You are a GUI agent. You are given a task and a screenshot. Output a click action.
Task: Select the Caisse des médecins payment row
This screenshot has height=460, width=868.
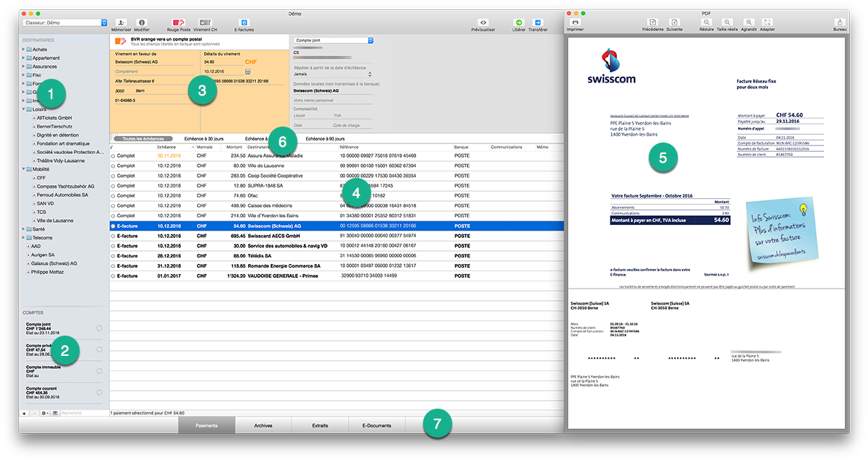[x=336, y=205]
